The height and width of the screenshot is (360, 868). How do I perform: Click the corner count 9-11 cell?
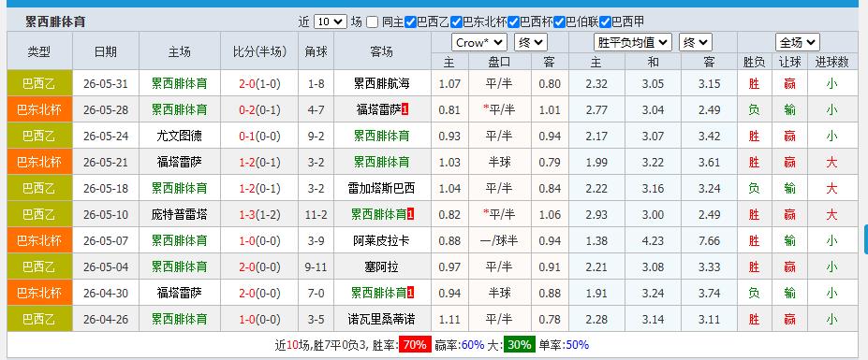[x=316, y=267]
